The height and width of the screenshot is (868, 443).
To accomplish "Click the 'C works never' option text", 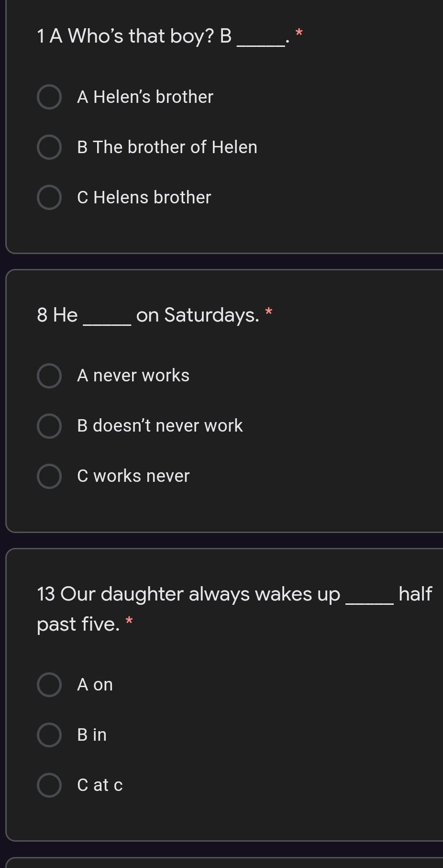I will [x=133, y=476].
